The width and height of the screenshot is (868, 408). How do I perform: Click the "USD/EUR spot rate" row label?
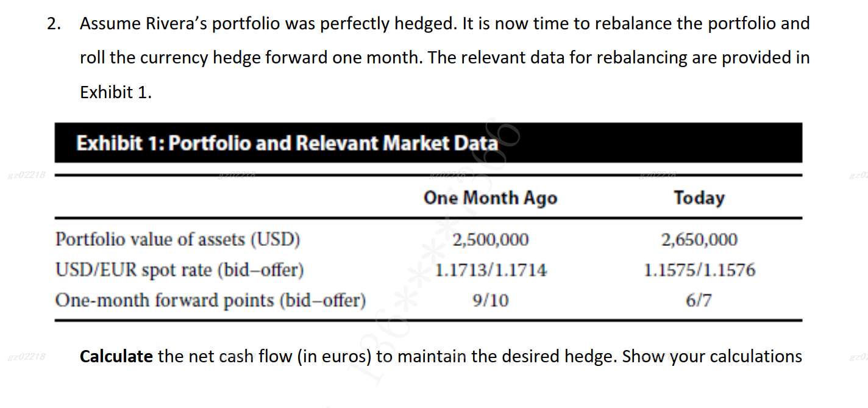pyautogui.click(x=179, y=270)
